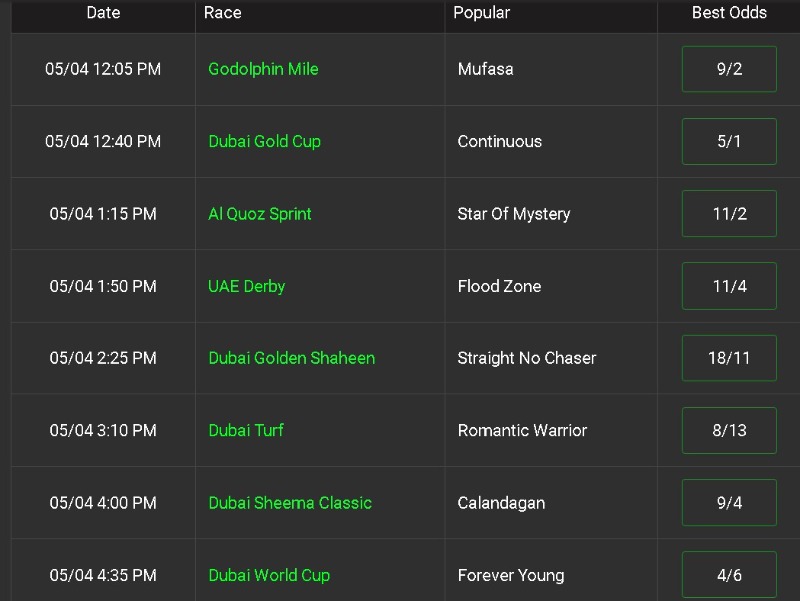Choose 4/6 odds on Forever Young
This screenshot has width=800, height=601.
pyautogui.click(x=729, y=575)
